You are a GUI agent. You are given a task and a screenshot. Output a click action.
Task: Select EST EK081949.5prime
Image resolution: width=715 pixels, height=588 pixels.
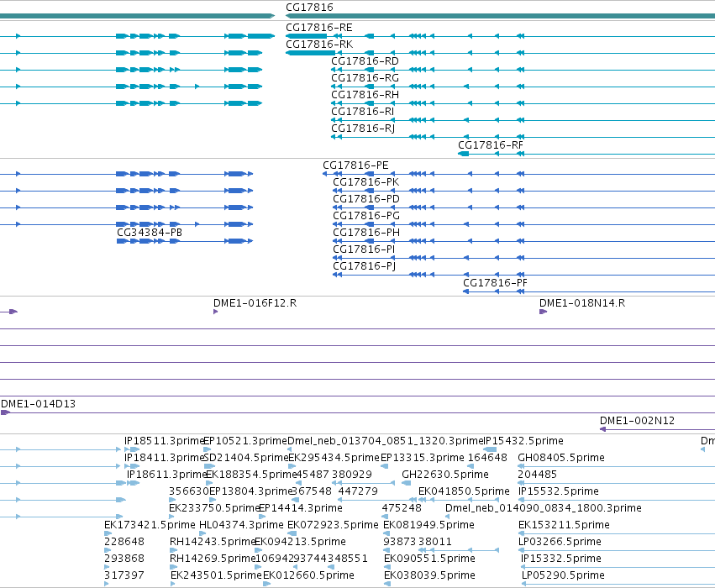click(428, 525)
